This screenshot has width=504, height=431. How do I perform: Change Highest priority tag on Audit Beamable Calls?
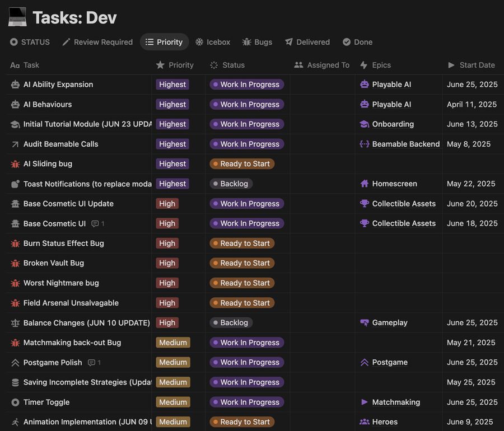pos(172,144)
